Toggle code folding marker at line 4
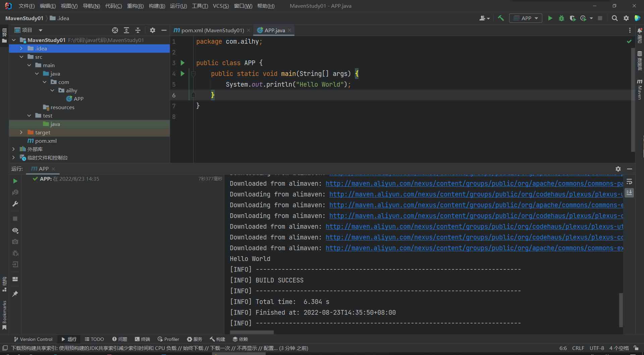 (x=193, y=74)
